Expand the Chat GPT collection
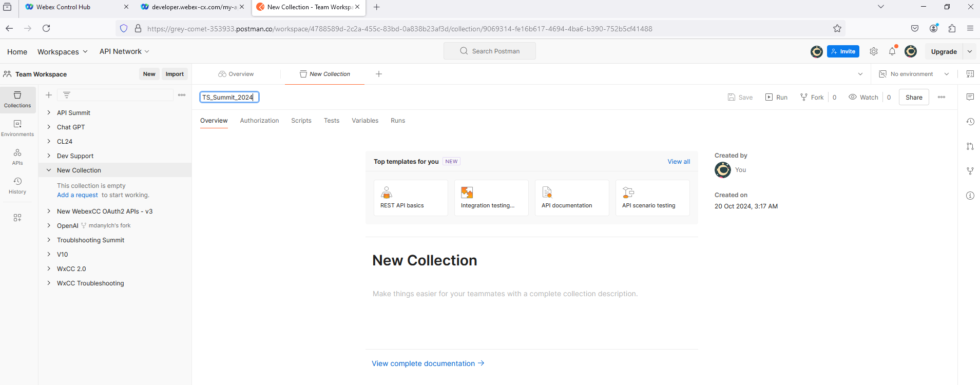The height and width of the screenshot is (385, 980). coord(49,127)
